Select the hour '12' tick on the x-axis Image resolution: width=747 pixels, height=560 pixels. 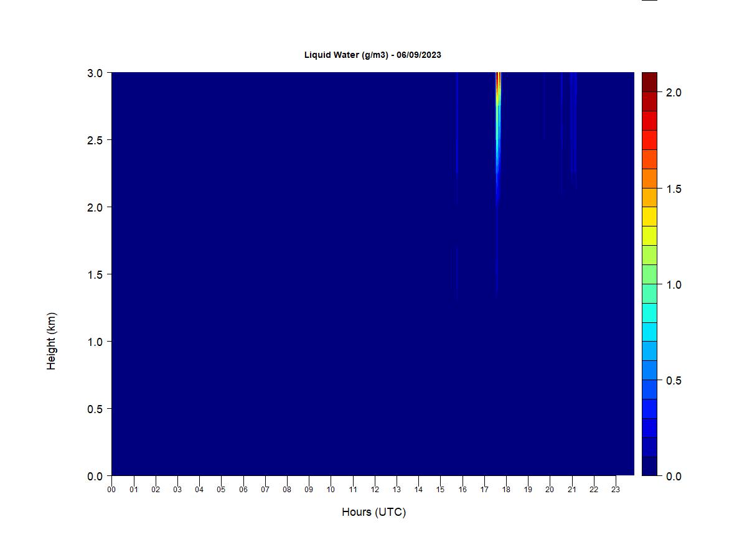(375, 489)
